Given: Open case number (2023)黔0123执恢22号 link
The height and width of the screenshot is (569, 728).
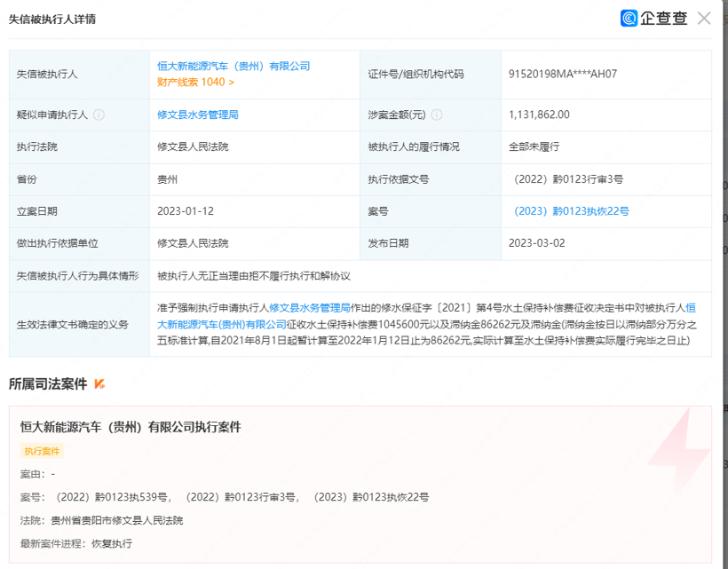Looking at the screenshot, I should (571, 211).
